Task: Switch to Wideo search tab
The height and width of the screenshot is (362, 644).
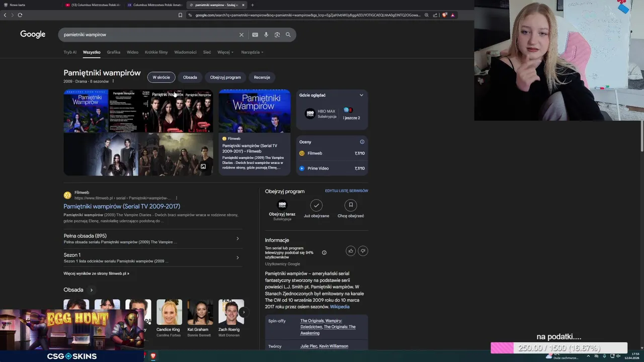Action: (x=132, y=52)
